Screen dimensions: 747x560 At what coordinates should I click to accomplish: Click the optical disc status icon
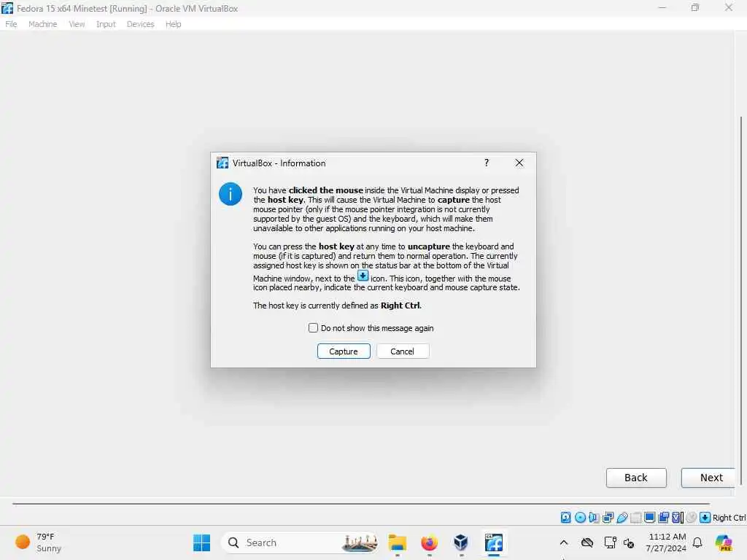[x=580, y=517]
